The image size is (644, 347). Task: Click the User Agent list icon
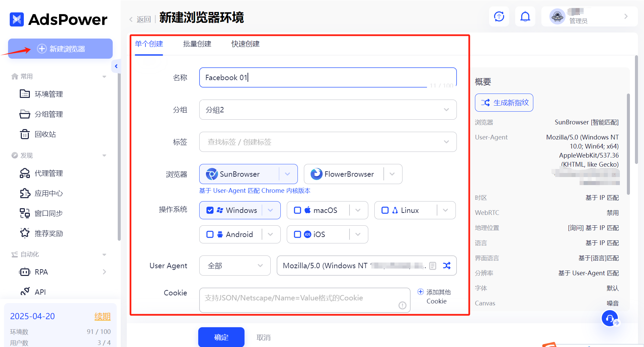[x=433, y=266]
